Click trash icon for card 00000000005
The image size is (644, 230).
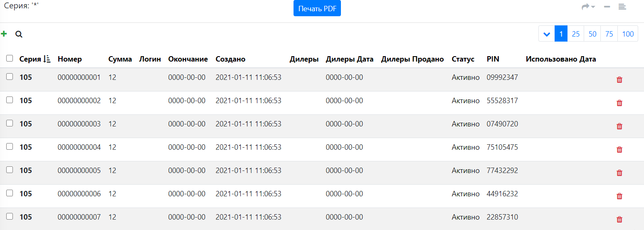click(x=619, y=173)
